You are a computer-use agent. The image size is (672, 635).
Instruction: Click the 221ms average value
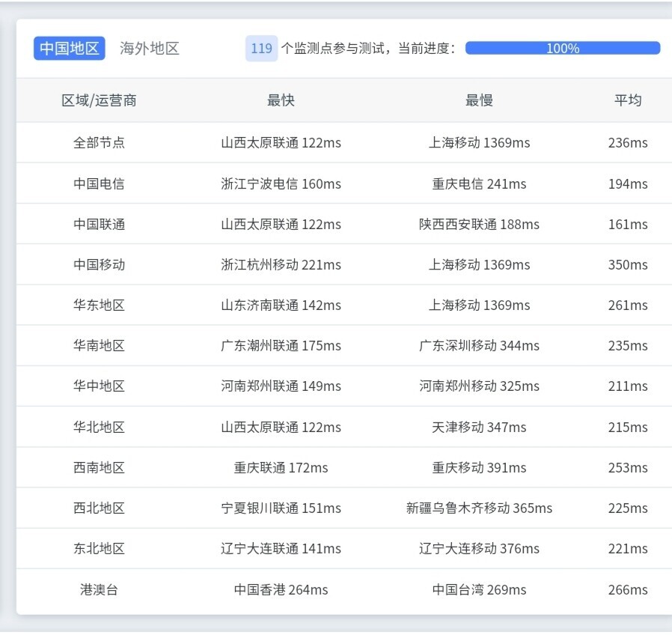628,548
